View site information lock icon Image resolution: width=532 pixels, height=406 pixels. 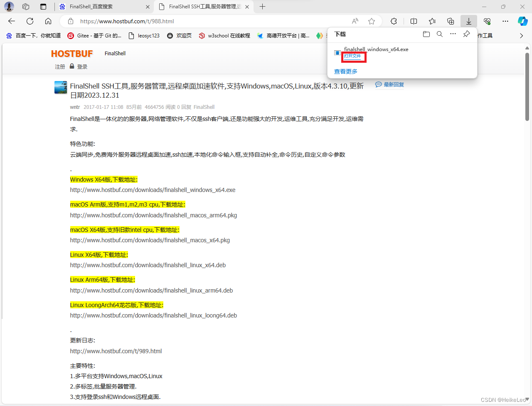(71, 21)
